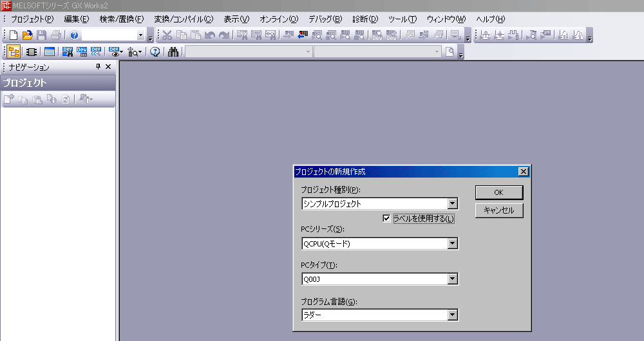The height and width of the screenshot is (341, 644).
Task: Click the Dev CC-L icon
Action: [96, 51]
